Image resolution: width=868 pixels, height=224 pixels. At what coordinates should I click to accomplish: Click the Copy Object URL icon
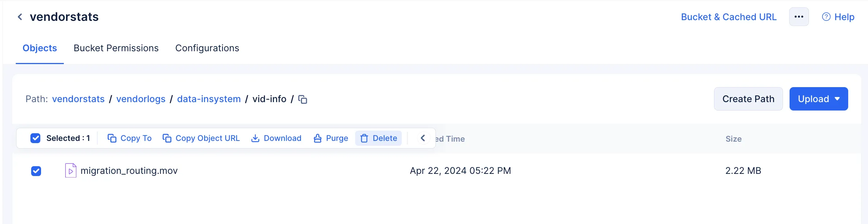tap(167, 138)
